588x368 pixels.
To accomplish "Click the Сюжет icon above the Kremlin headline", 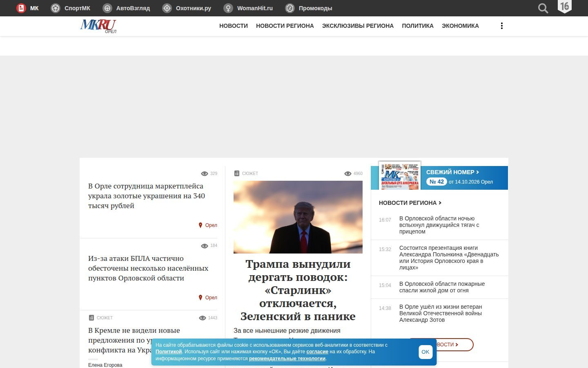I will click(x=91, y=318).
